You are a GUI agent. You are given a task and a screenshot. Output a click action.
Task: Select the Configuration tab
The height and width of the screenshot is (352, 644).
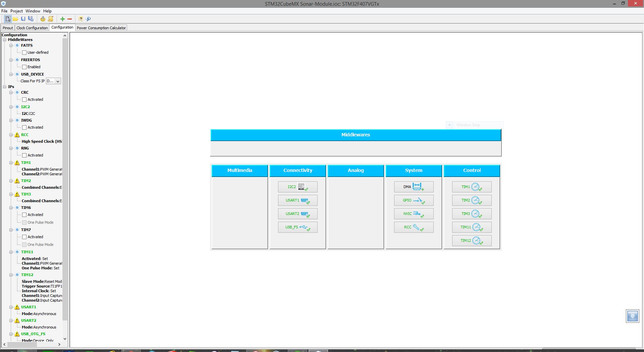(x=62, y=28)
